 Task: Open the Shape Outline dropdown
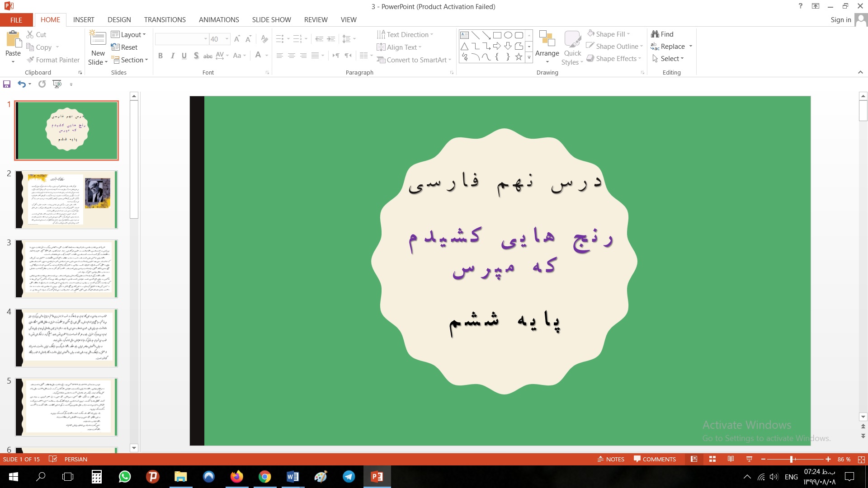[614, 46]
